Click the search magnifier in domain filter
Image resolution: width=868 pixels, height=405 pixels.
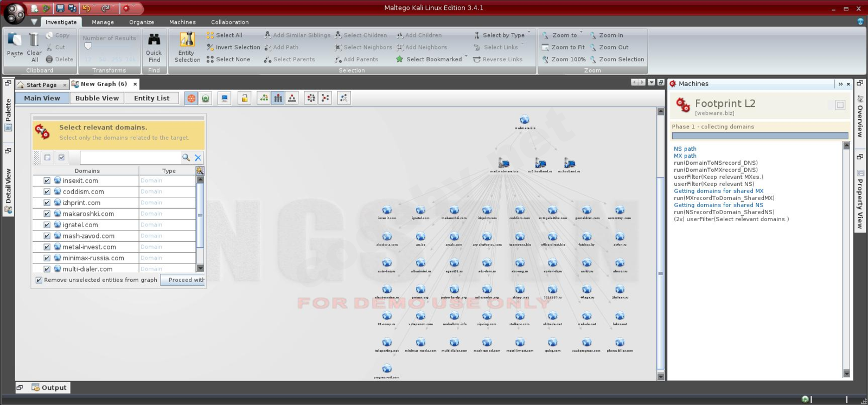tap(186, 158)
